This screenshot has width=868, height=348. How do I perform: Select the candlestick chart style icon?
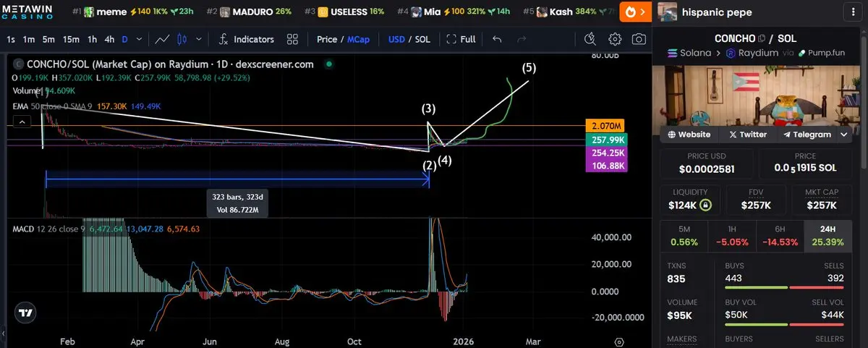coord(182,39)
